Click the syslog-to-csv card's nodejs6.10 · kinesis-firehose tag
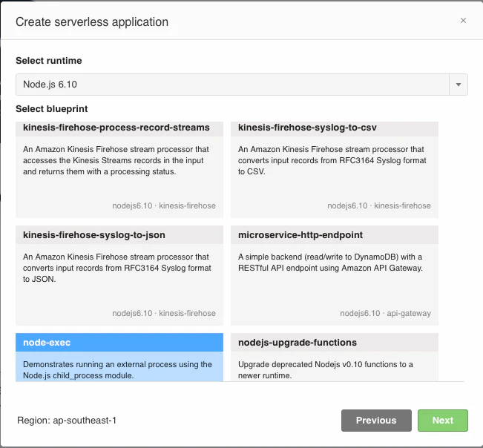The image size is (483, 448). 379,205
